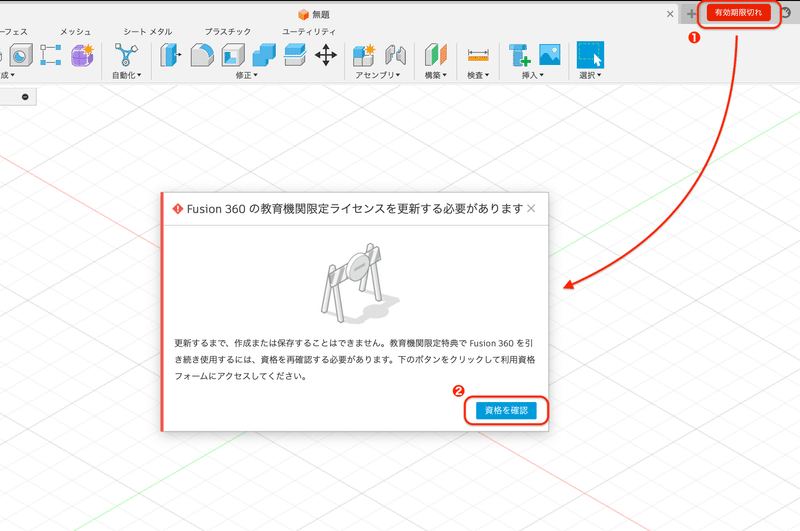Open the 挿入 dropdown menu
Screen dimensions: 800x531
pyautogui.click(x=533, y=75)
